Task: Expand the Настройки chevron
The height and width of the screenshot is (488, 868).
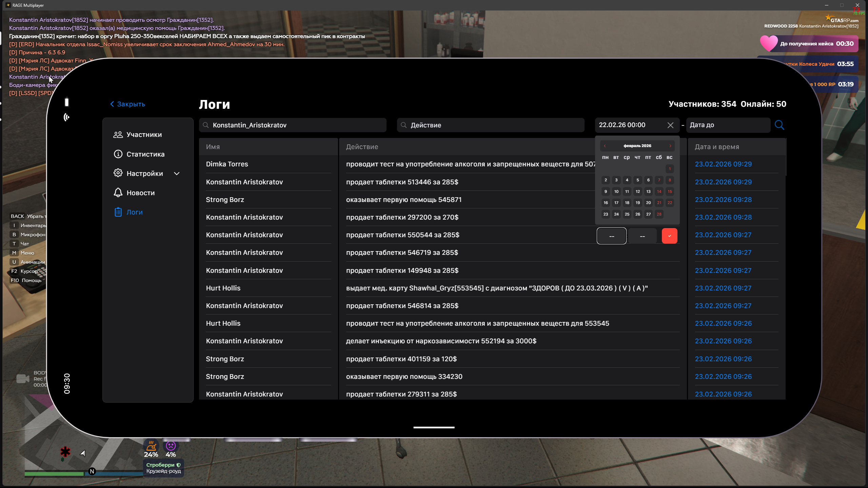Action: click(x=177, y=174)
